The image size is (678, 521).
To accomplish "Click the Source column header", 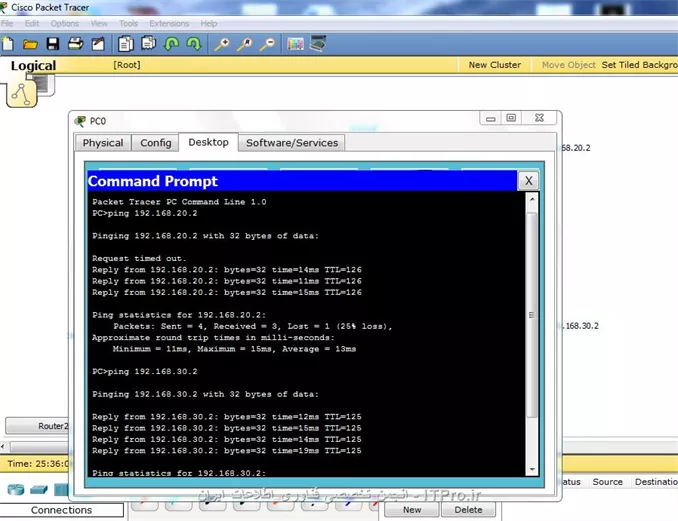I will (x=608, y=482).
